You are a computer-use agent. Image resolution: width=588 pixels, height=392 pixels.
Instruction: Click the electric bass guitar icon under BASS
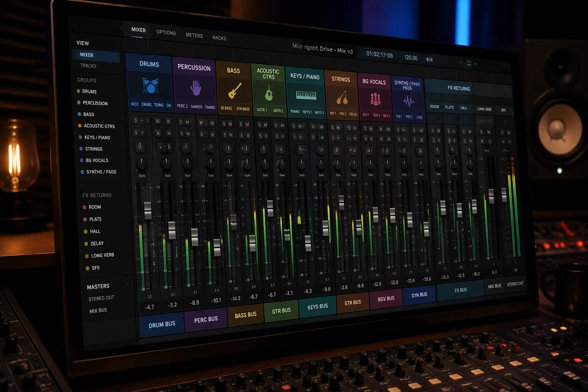pos(235,91)
